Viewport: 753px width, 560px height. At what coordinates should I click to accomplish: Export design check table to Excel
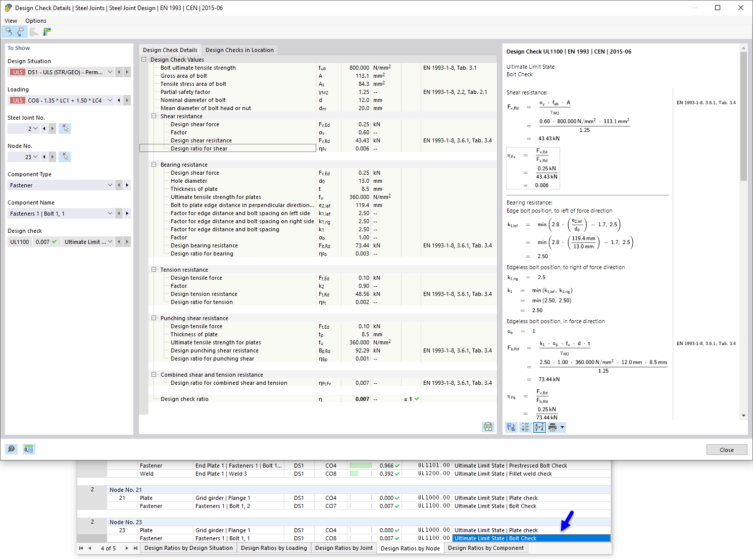point(488,427)
